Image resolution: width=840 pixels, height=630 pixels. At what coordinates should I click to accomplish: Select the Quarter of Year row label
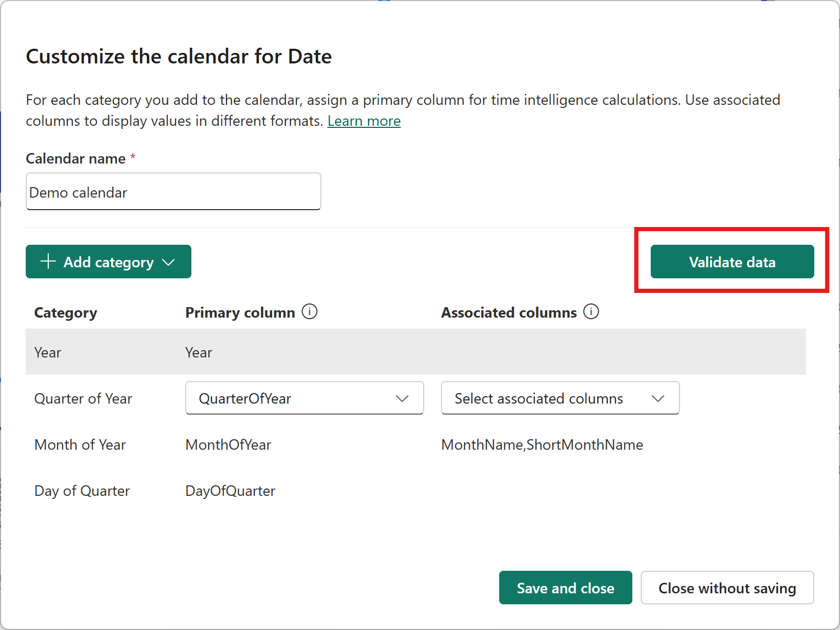(83, 398)
